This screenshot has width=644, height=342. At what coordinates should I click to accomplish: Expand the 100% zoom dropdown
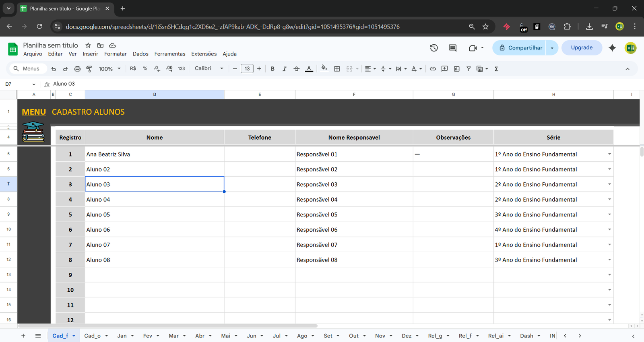[109, 69]
